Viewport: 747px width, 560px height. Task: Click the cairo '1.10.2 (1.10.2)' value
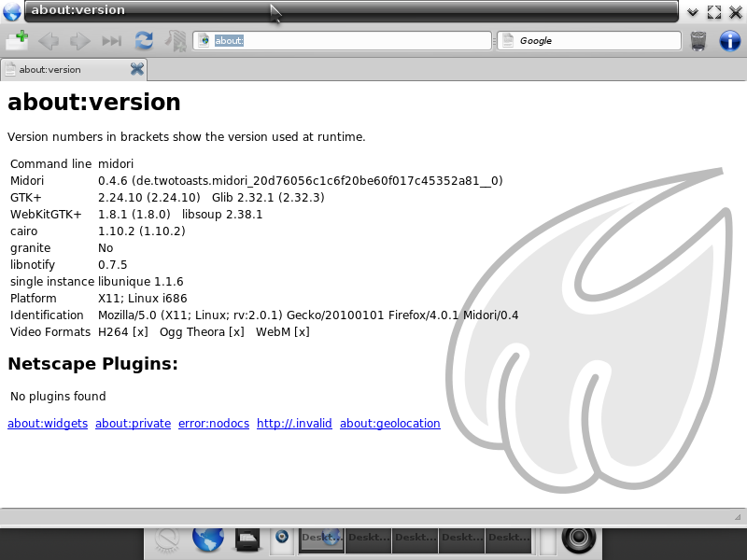(x=142, y=231)
